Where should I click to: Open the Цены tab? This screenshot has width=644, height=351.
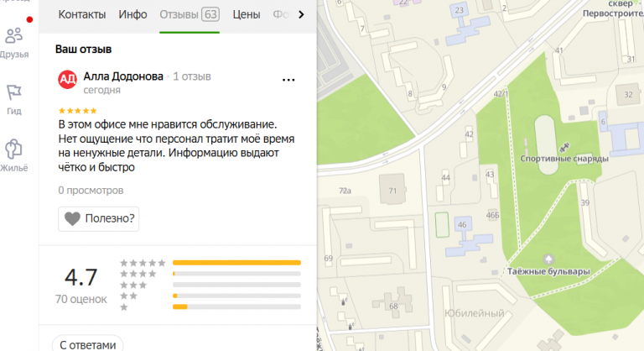pos(247,15)
